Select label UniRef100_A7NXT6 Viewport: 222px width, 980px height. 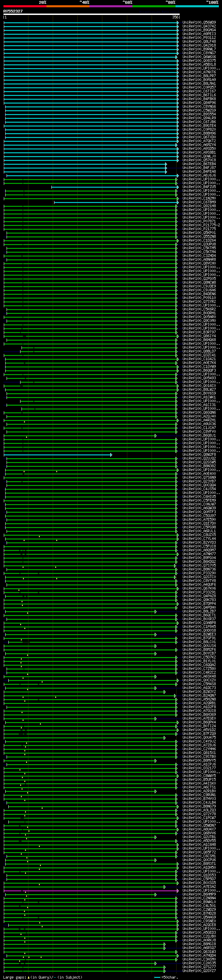(x=199, y=72)
